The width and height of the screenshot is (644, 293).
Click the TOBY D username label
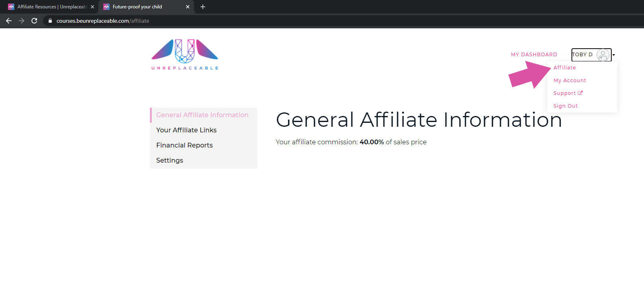(582, 55)
